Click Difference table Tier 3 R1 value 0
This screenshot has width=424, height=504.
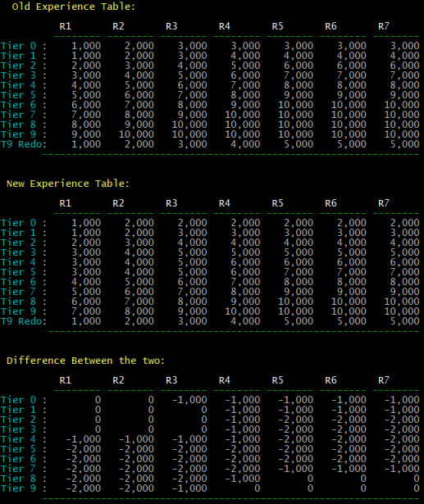[98, 429]
